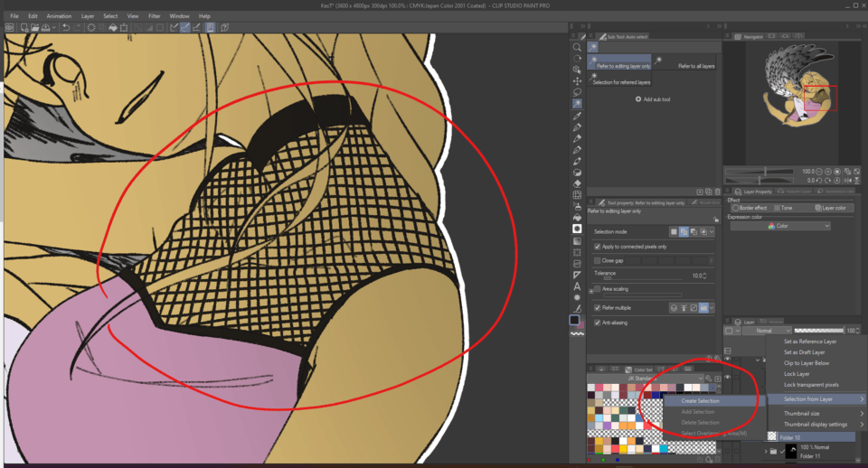The height and width of the screenshot is (468, 868).
Task: Open the Animation menu
Action: [59, 16]
